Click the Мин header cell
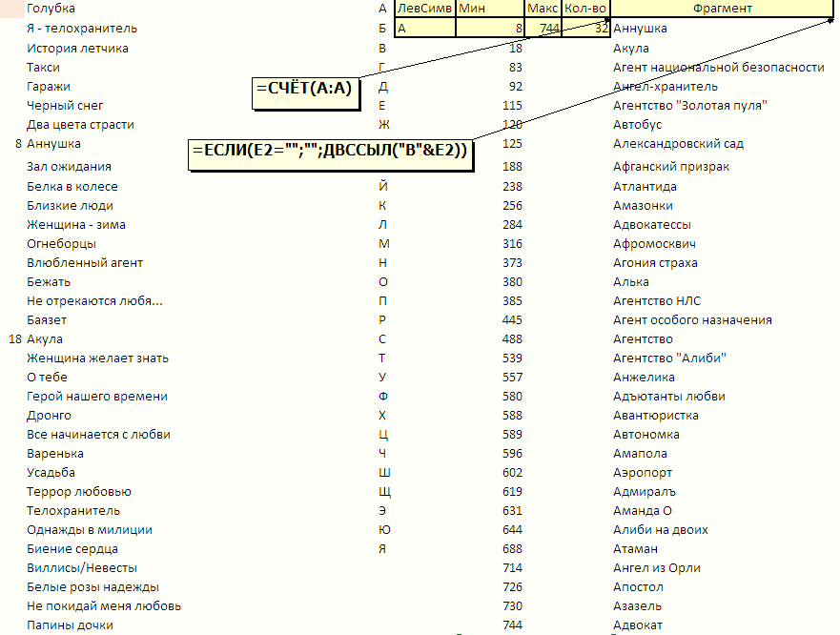This screenshot has width=840, height=635. (x=490, y=9)
